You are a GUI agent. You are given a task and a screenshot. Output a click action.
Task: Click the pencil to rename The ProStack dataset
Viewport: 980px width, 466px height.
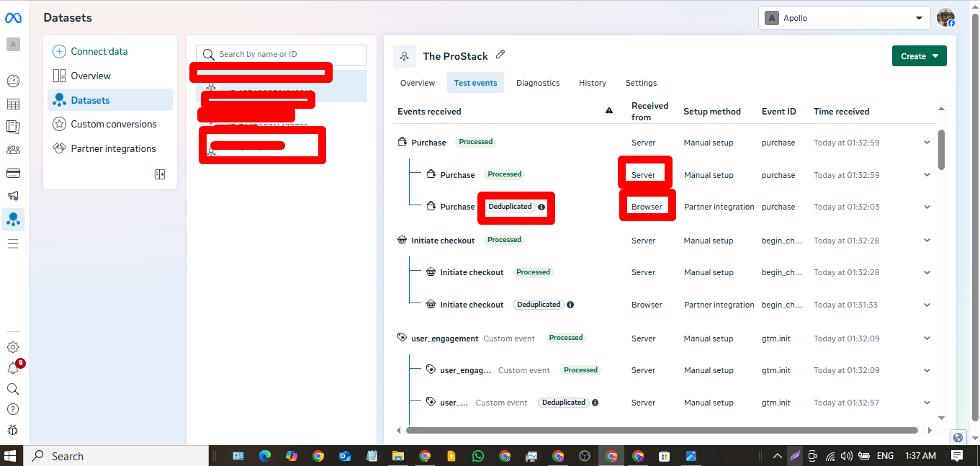tap(500, 55)
